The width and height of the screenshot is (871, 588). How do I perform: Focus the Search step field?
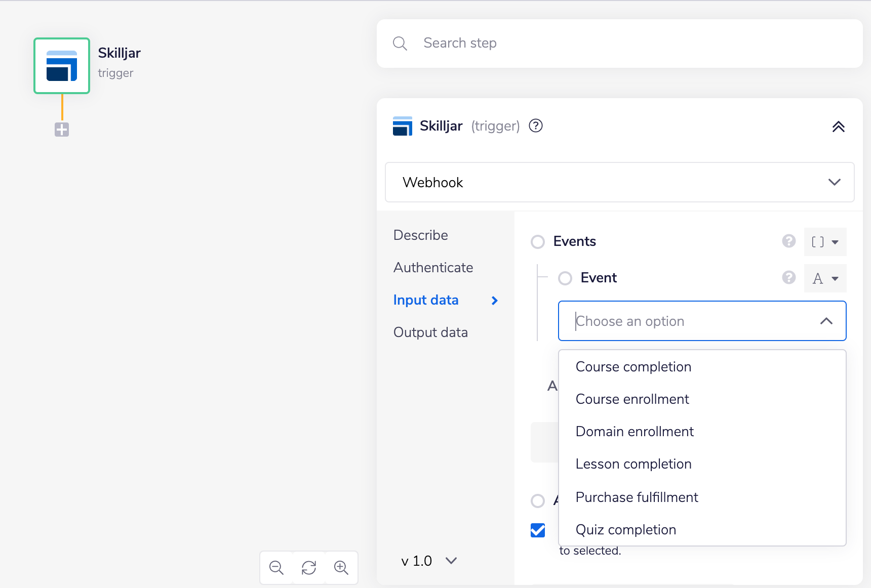(x=620, y=44)
